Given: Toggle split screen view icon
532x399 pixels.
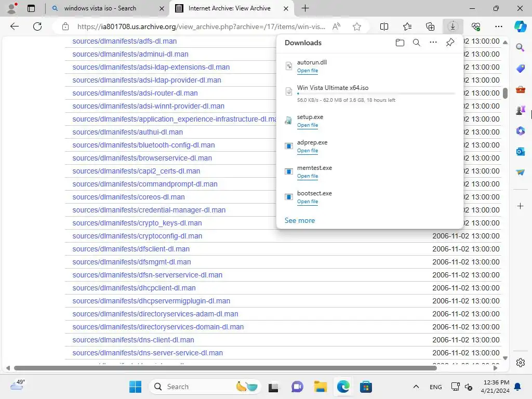Looking at the screenshot, I should [384, 26].
